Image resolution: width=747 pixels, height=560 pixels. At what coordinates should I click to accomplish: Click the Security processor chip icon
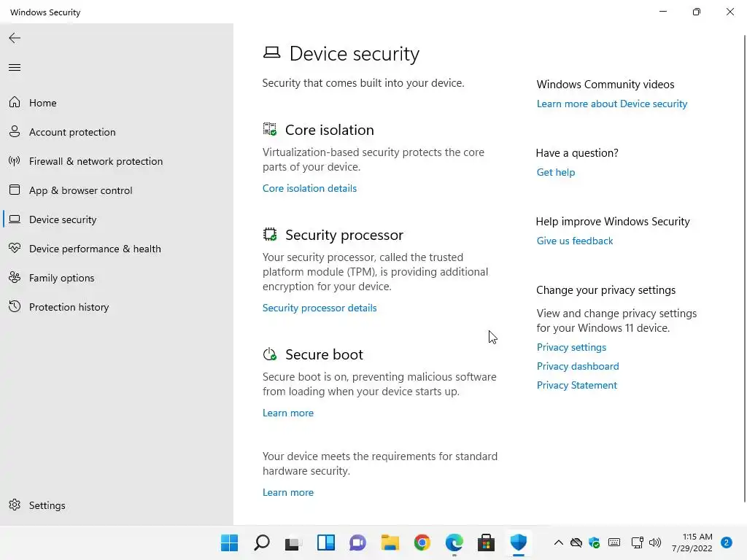[x=270, y=234]
